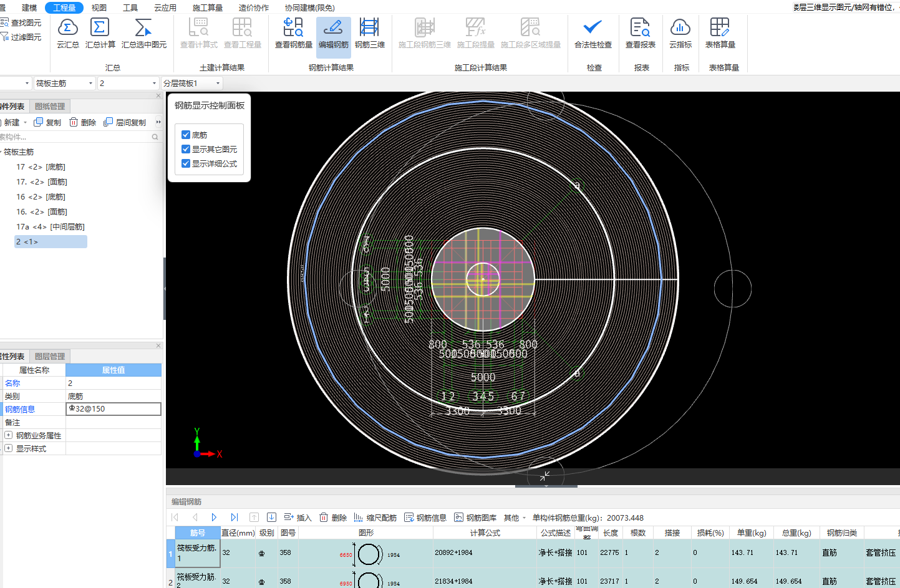
Task: Toggle 显示其它图元 checkbox
Action: point(186,149)
